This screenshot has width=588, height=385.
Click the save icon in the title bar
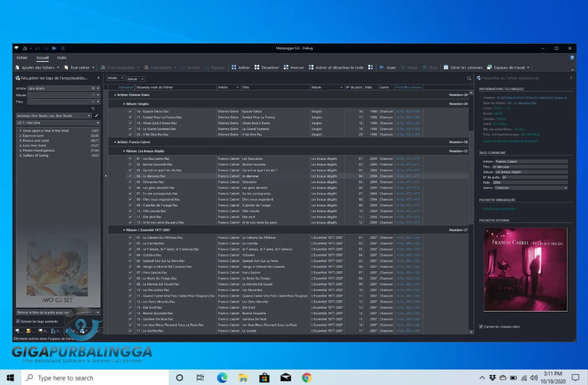pos(24,48)
